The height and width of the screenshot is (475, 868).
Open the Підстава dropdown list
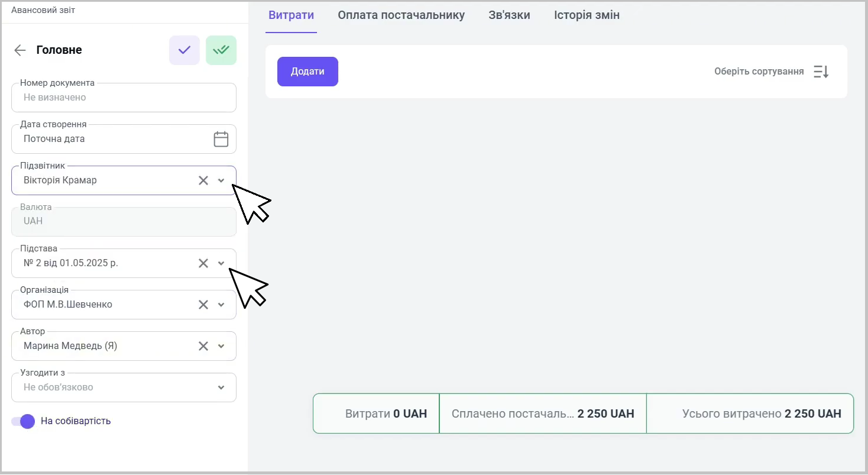[x=221, y=263]
